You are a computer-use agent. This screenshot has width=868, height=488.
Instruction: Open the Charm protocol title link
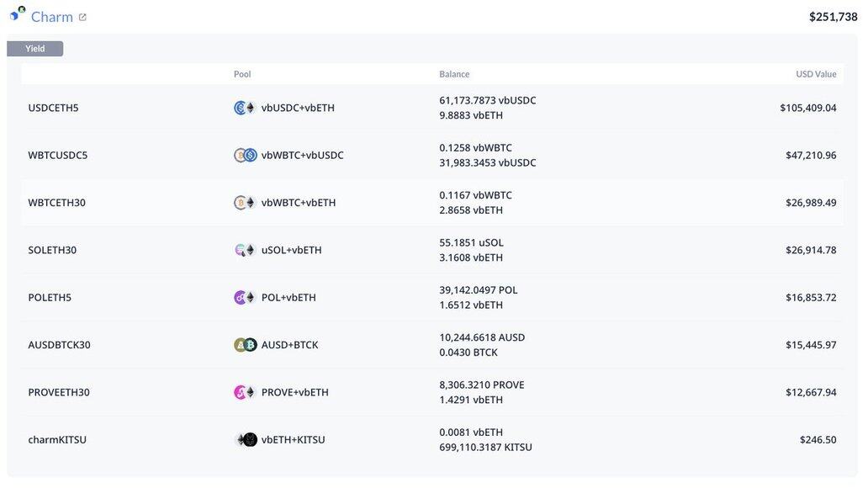click(x=51, y=17)
